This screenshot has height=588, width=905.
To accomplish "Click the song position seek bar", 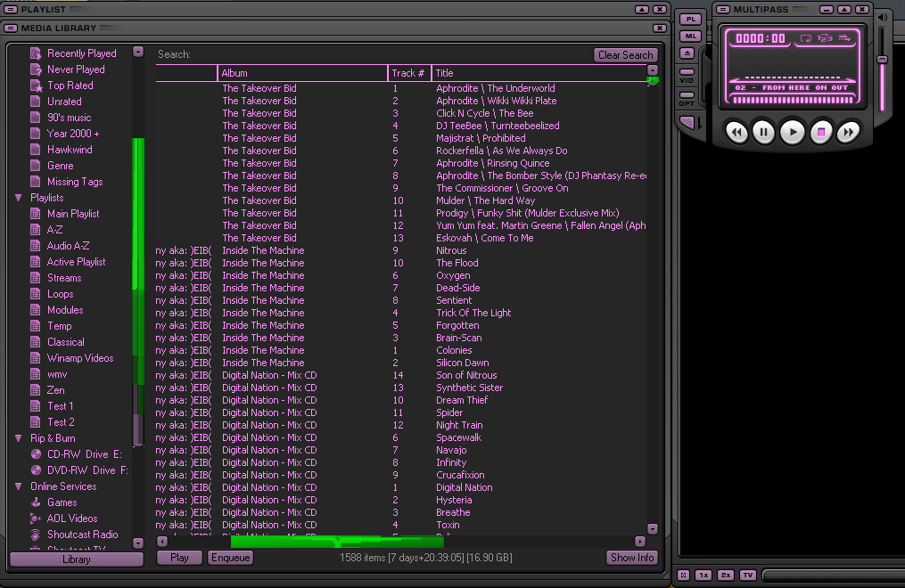I will 792,100.
